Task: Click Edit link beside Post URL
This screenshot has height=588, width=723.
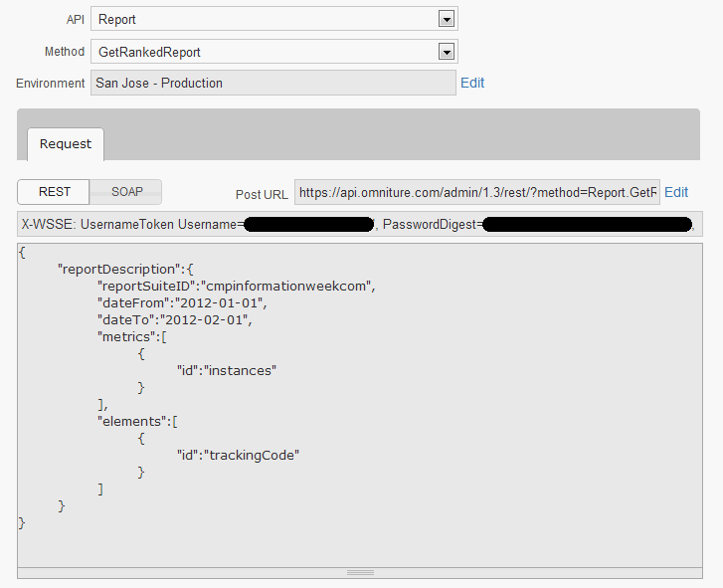Action: (676, 192)
